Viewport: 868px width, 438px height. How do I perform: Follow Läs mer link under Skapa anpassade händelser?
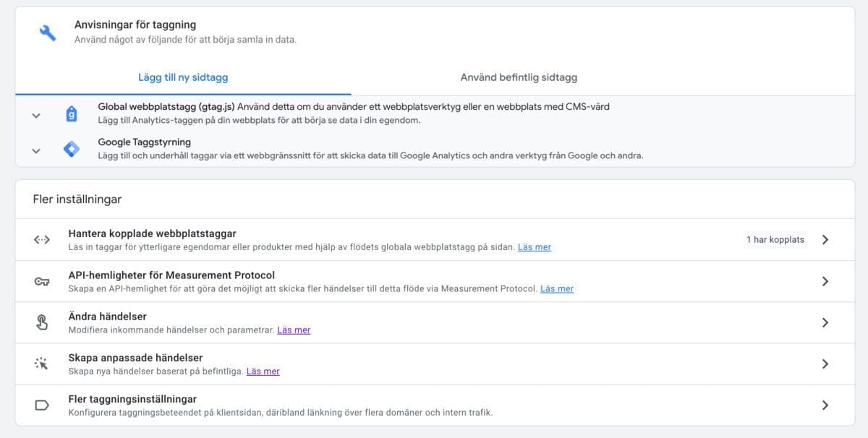pyautogui.click(x=263, y=371)
